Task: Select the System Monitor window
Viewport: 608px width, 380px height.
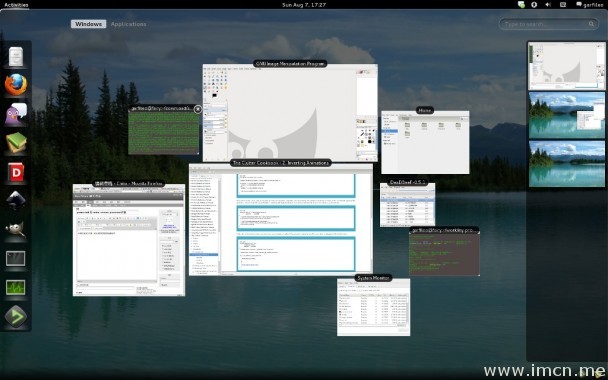Action: tap(373, 307)
